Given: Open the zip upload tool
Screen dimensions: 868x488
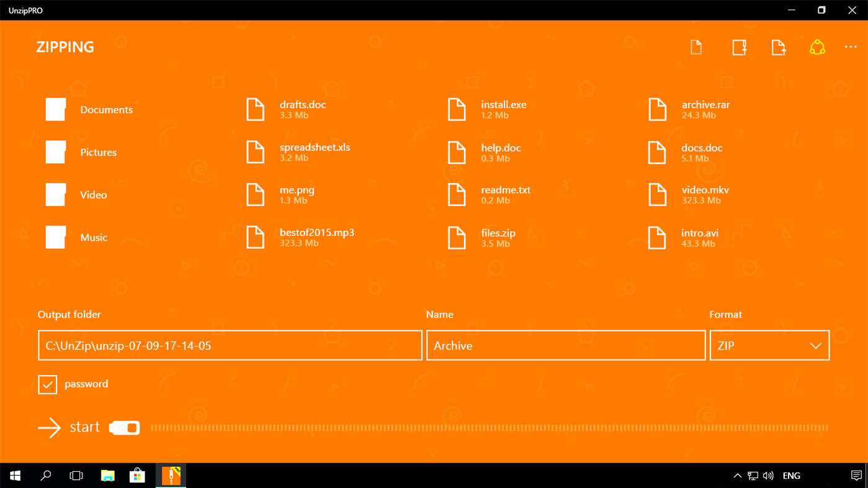Looking at the screenshot, I should click(738, 47).
